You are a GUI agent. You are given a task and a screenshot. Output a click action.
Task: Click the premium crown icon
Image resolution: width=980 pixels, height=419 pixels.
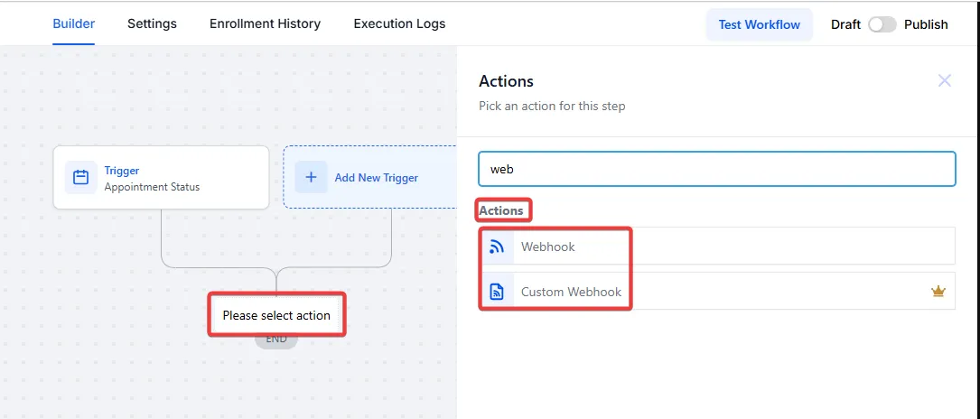coord(938,292)
